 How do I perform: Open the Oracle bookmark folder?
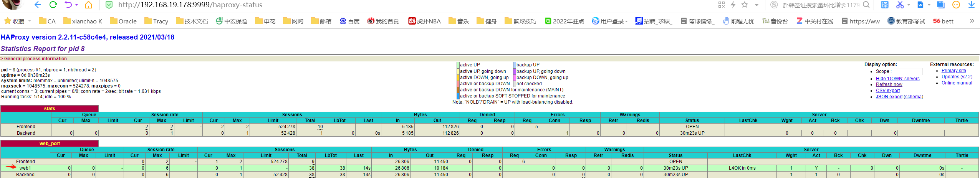[123, 21]
